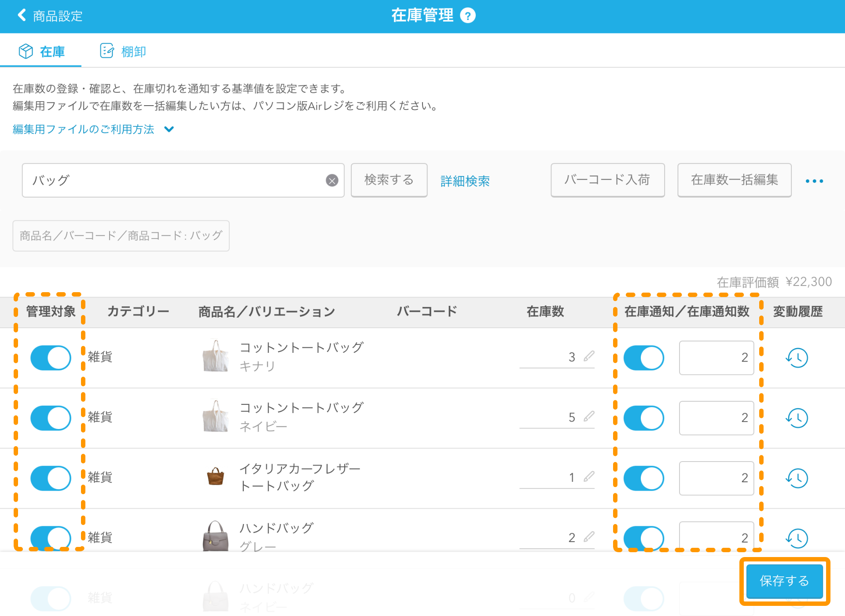Edit notification count field for ハンドバッグ グレー
The image size is (845, 616).
click(716, 537)
